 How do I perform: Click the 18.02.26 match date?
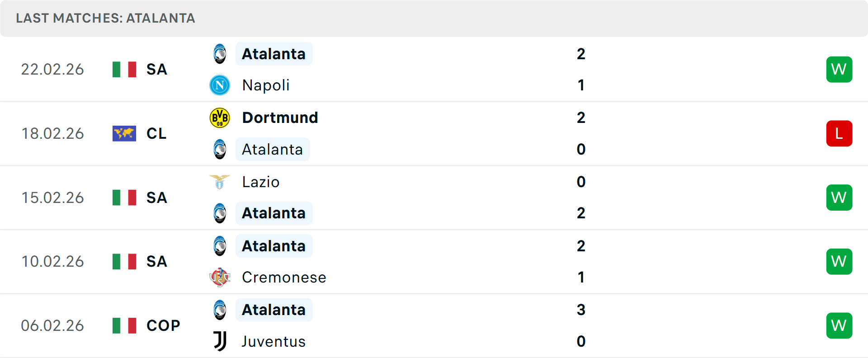click(x=53, y=133)
